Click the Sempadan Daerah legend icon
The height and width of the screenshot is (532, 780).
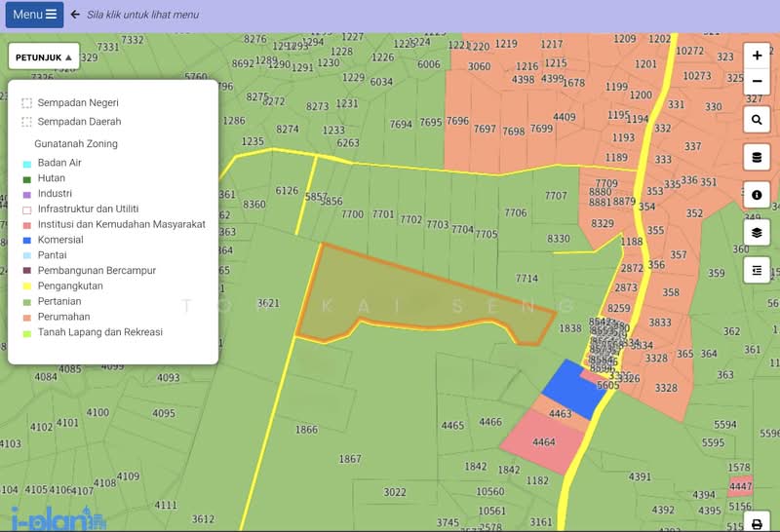coord(27,122)
